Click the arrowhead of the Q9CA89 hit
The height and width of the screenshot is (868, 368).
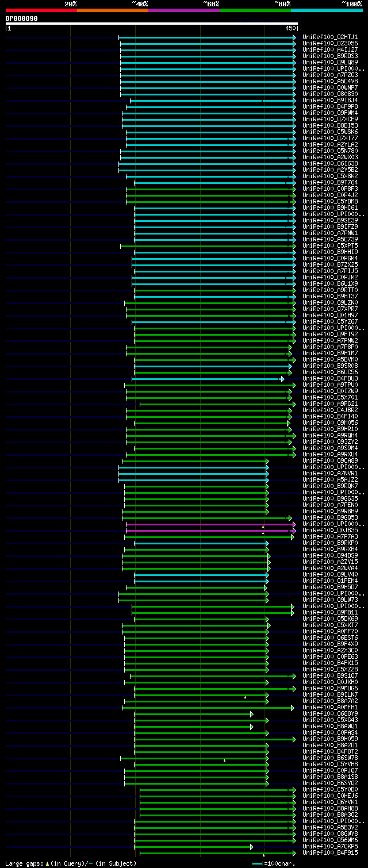267,461
